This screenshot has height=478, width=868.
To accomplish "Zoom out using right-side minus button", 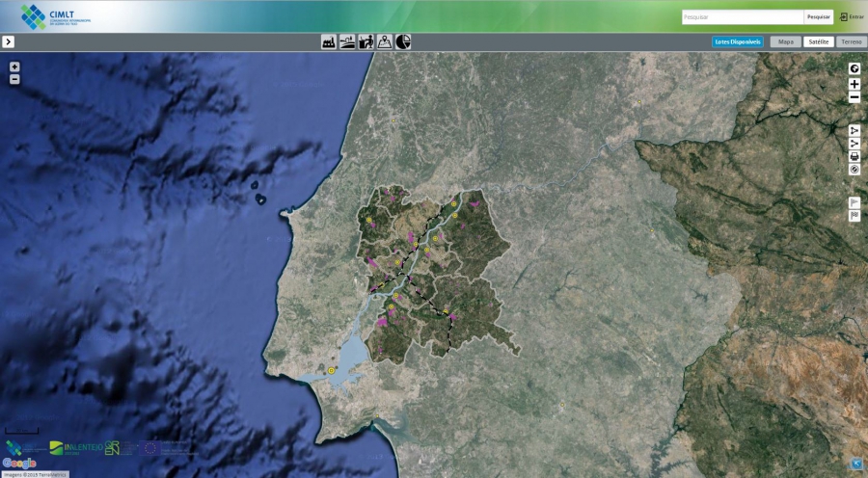I will [x=854, y=98].
